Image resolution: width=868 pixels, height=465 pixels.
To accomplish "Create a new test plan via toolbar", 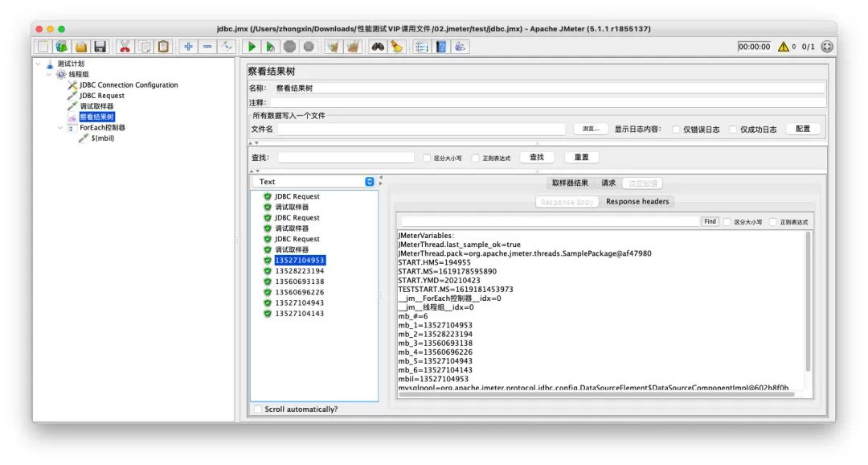I will pos(43,47).
